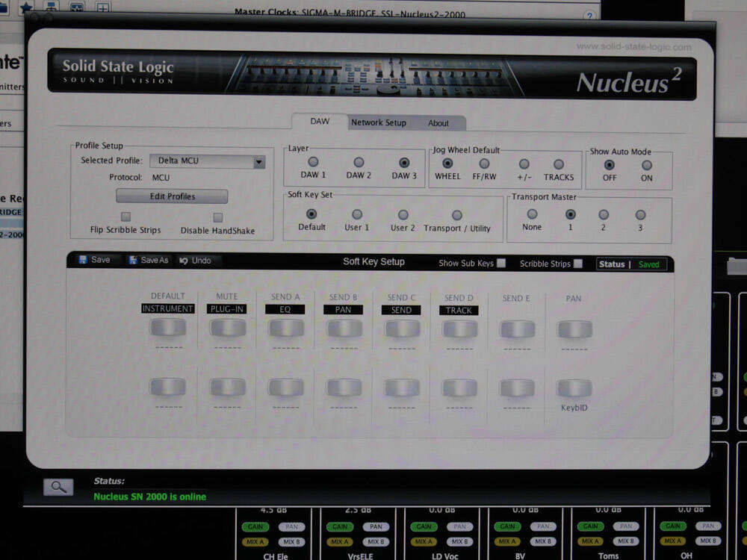The image size is (747, 560).
Task: Switch to the Network Setup tab
Action: click(x=379, y=122)
